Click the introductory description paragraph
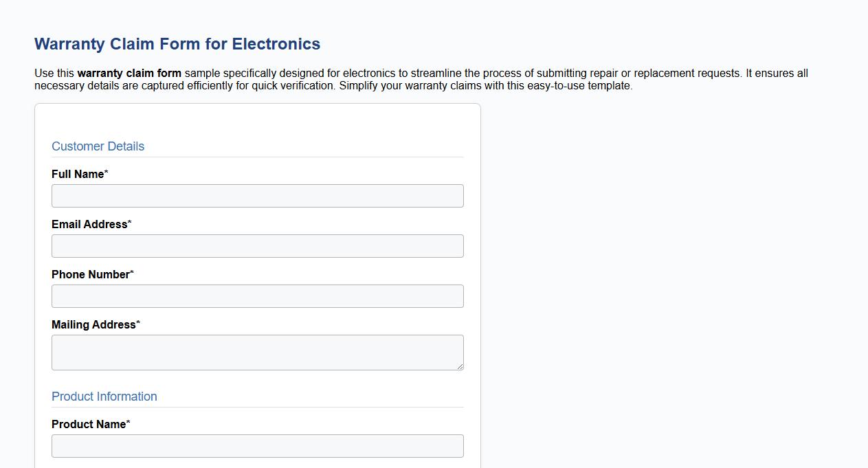The width and height of the screenshot is (868, 468). pyautogui.click(x=421, y=79)
